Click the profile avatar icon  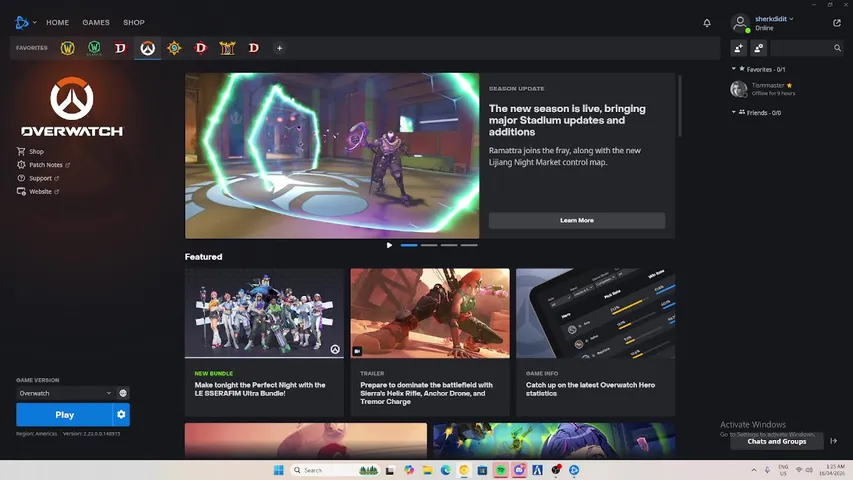click(740, 23)
